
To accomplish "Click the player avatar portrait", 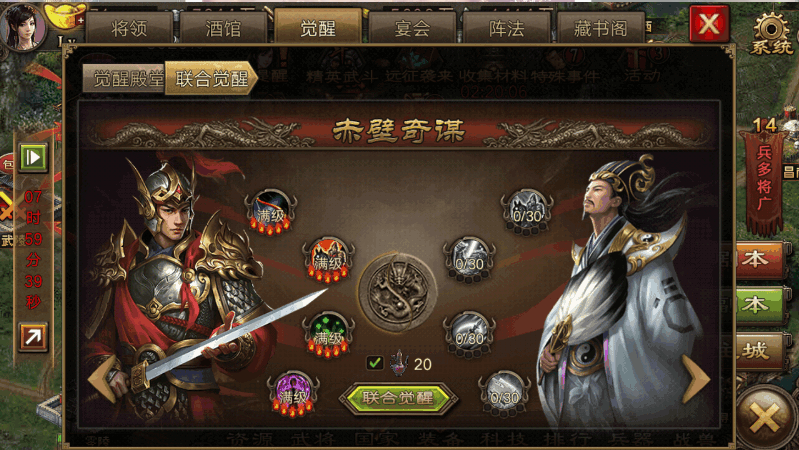I will (x=22, y=25).
